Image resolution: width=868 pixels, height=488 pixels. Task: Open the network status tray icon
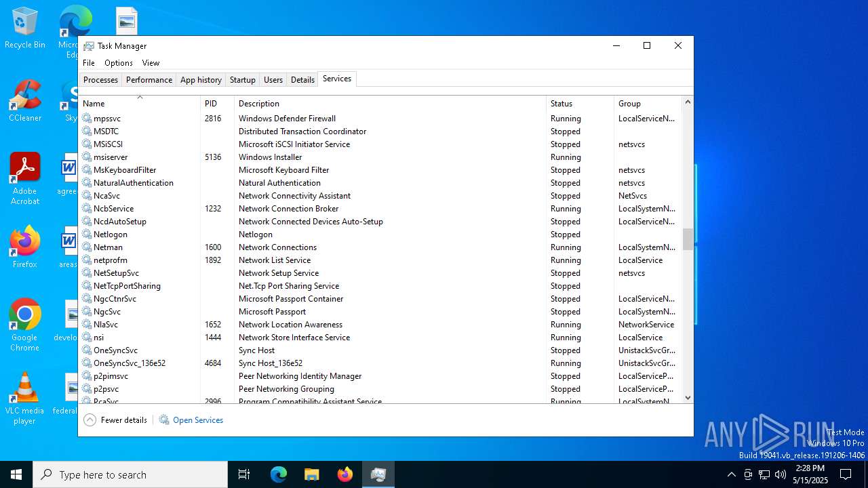(x=764, y=474)
